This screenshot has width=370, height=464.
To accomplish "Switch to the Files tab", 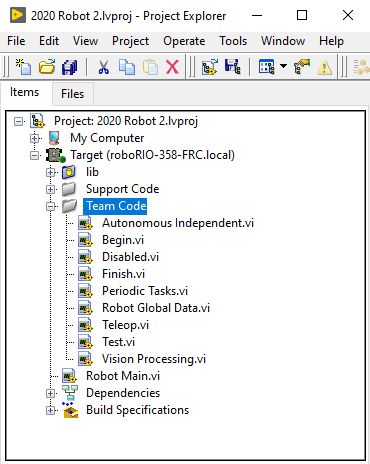I will 72,94.
